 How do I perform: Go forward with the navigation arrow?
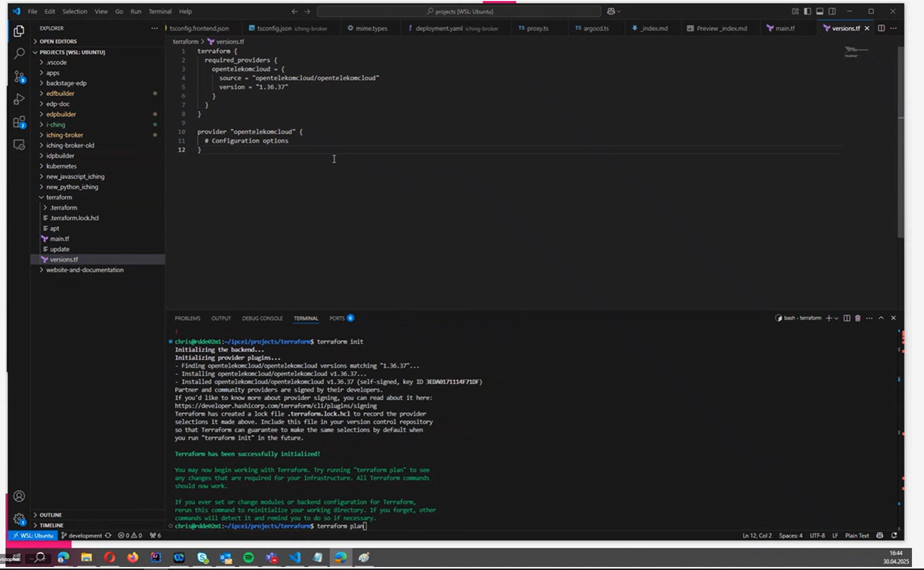click(x=307, y=11)
